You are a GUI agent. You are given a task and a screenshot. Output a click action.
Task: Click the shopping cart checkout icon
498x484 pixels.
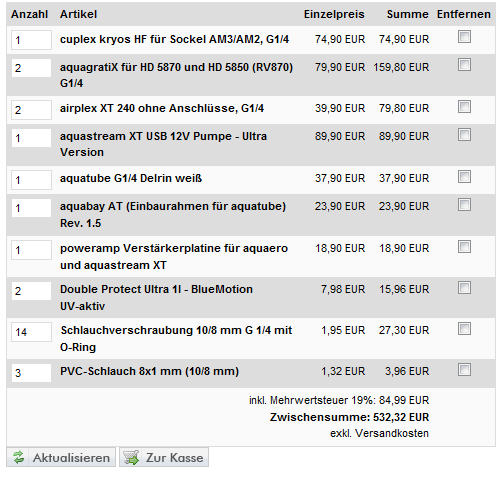(x=131, y=457)
